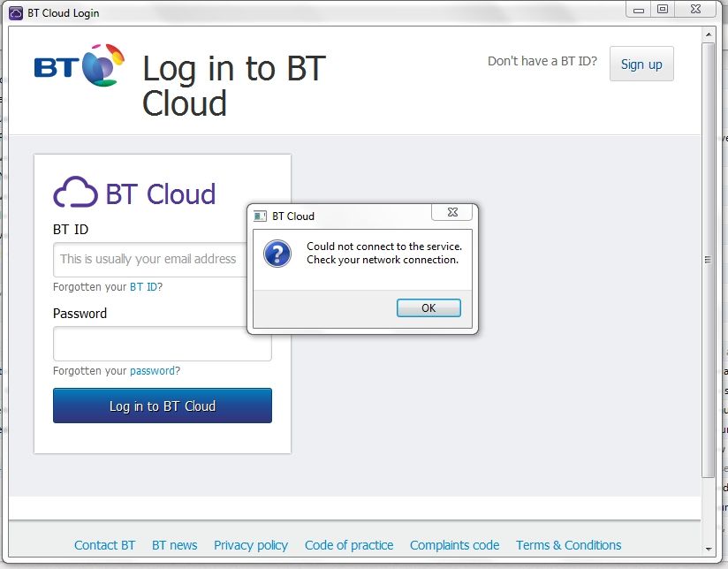728x569 pixels.
Task: Focus the Password input field
Action: pyautogui.click(x=163, y=344)
